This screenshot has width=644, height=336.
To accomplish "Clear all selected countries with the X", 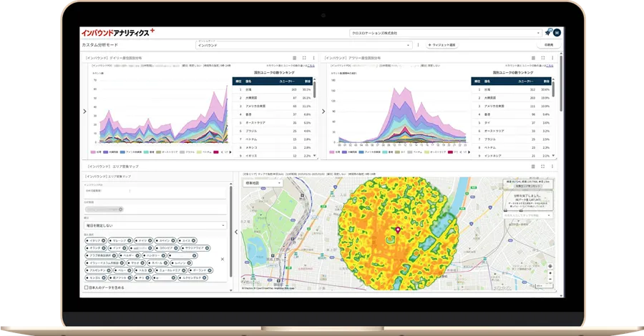I will pyautogui.click(x=222, y=259).
